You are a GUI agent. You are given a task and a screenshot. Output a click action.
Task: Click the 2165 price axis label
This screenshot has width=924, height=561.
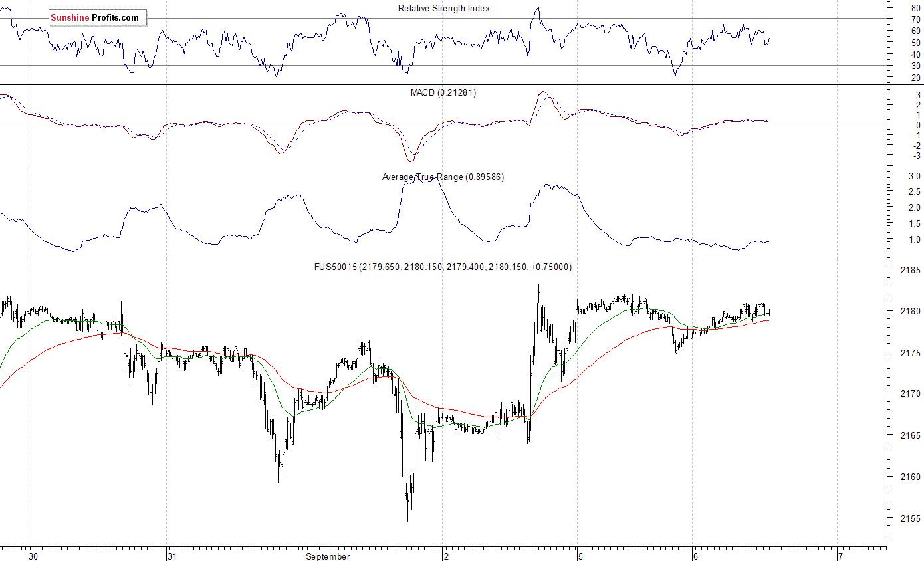point(911,435)
